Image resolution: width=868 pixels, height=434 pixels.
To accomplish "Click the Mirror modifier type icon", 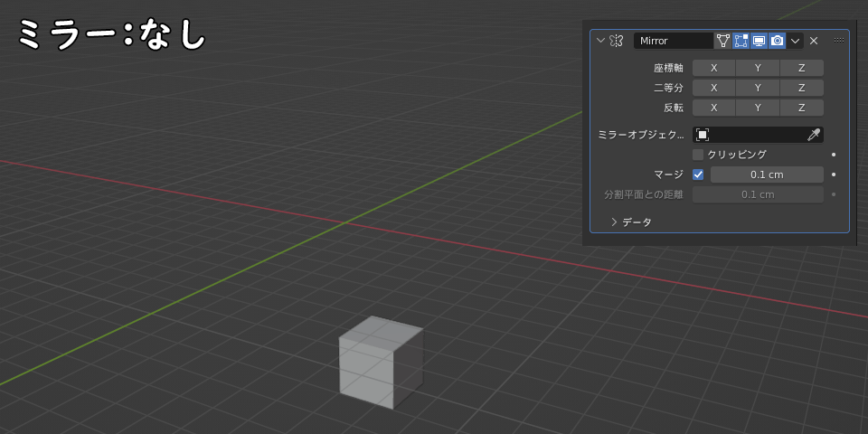I will coord(616,41).
